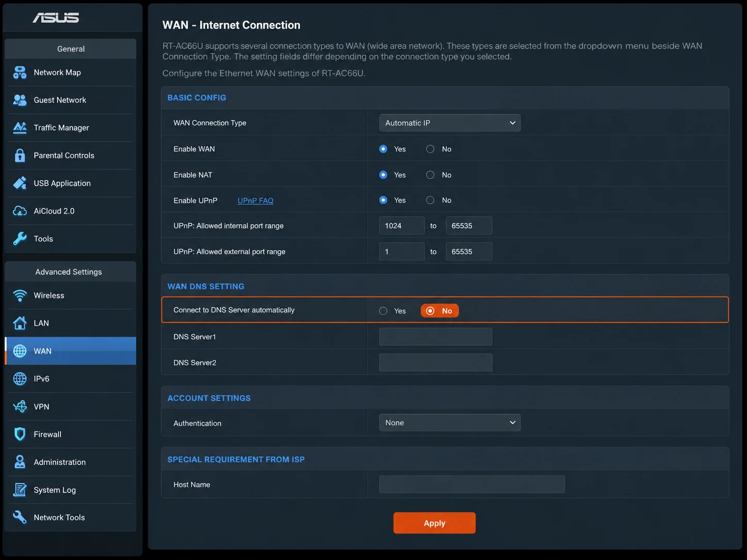Open the Firewall shield icon
This screenshot has height=560, width=747.
point(20,434)
